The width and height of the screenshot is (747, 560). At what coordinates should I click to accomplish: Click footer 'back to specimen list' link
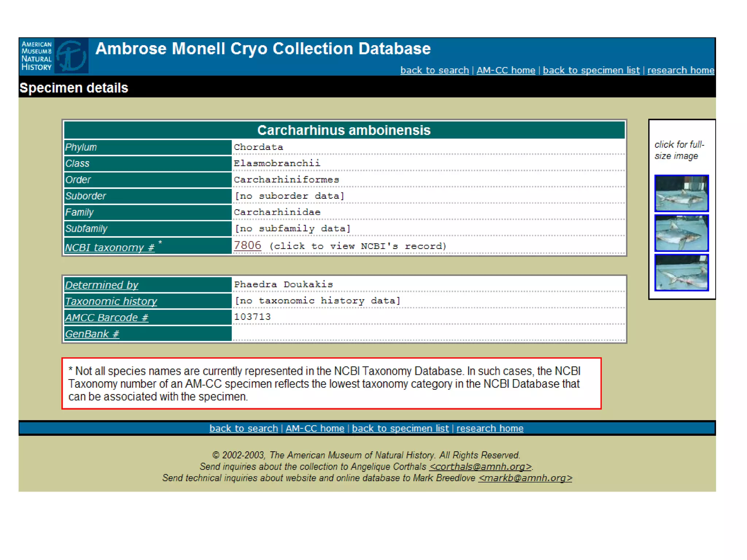pyautogui.click(x=400, y=428)
